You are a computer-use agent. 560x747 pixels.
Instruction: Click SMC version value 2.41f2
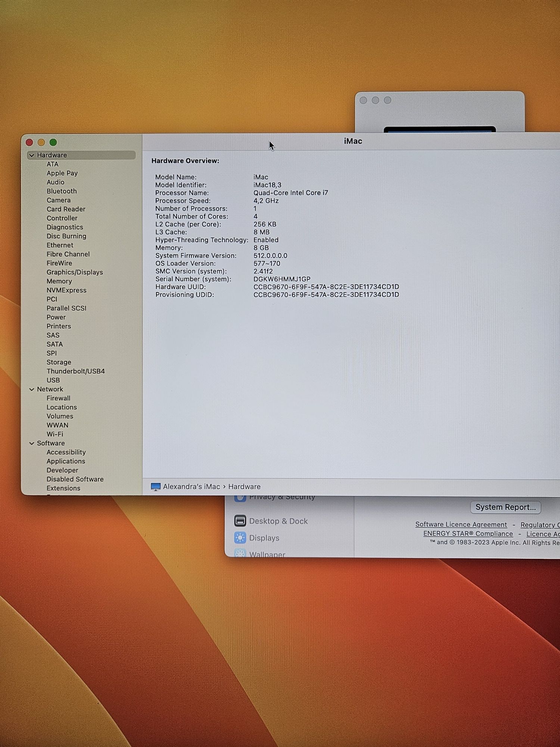[x=263, y=271]
